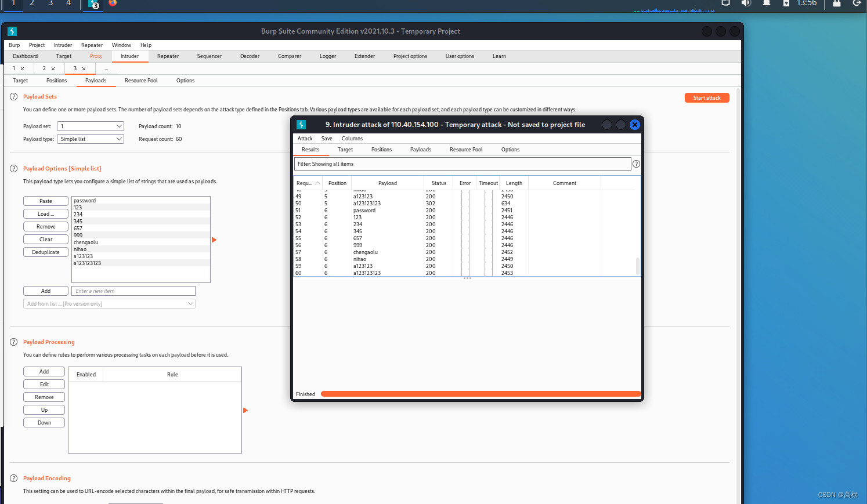Click the new tab ellipsis in Intruder
The image size is (867, 504).
coord(106,68)
